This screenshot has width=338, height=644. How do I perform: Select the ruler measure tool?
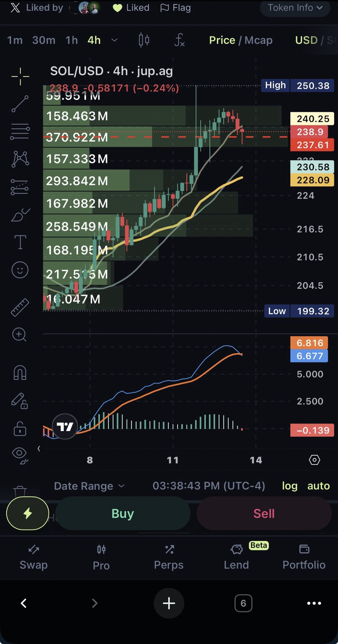tap(20, 307)
